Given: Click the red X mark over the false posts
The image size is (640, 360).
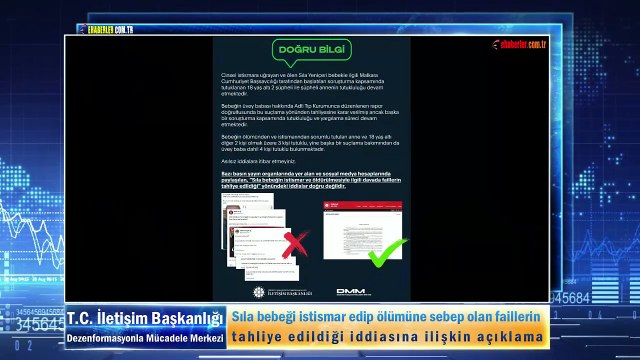Looking at the screenshot, I should (x=296, y=244).
